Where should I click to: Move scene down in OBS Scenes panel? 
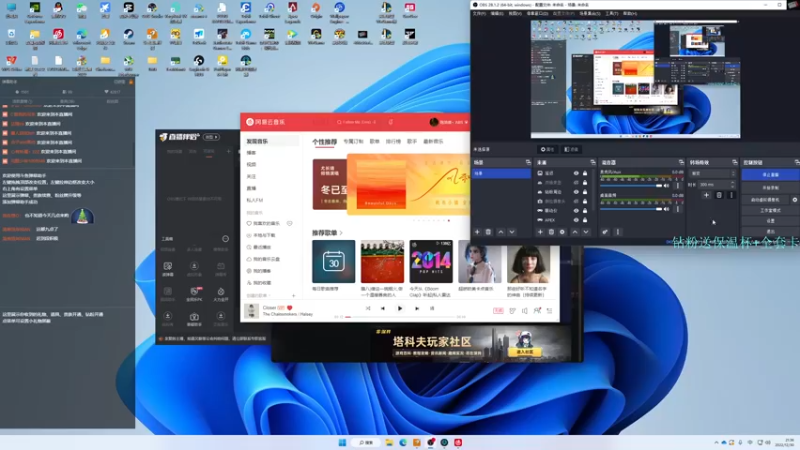512,232
